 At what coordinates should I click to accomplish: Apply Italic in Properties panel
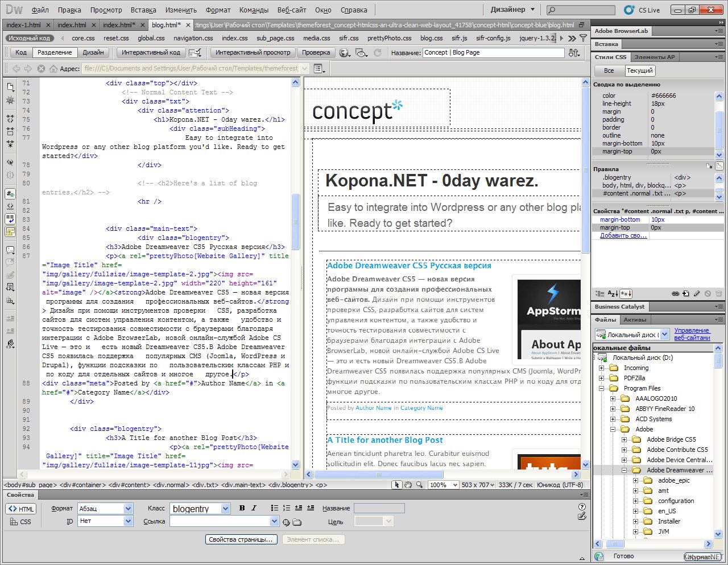[254, 508]
